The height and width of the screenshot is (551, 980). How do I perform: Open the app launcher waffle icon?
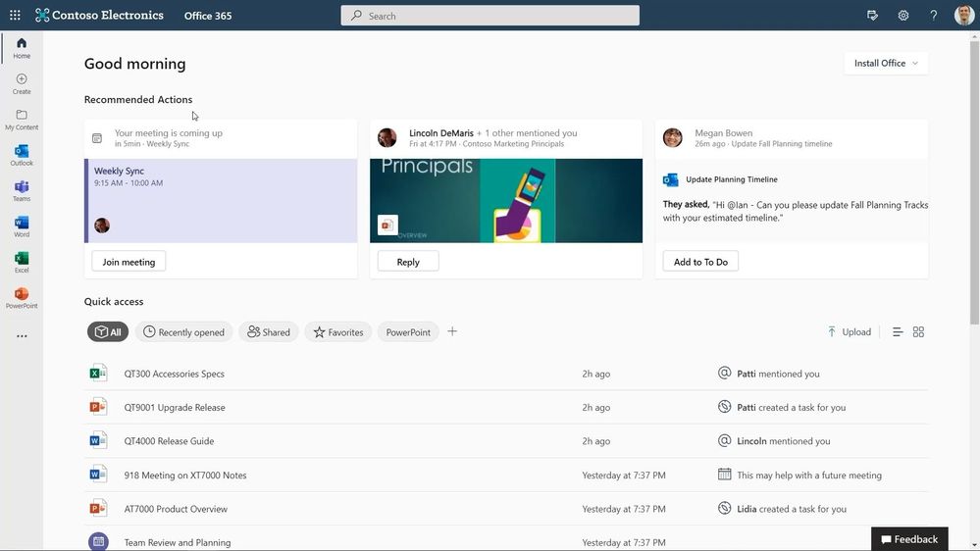click(x=15, y=15)
